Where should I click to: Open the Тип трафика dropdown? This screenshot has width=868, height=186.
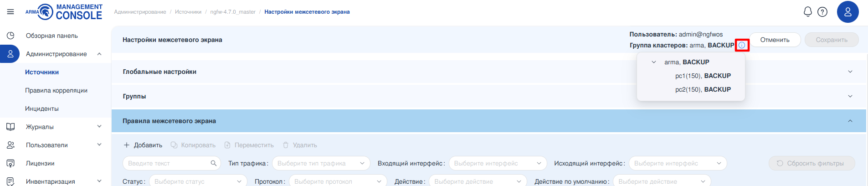[x=321, y=163]
